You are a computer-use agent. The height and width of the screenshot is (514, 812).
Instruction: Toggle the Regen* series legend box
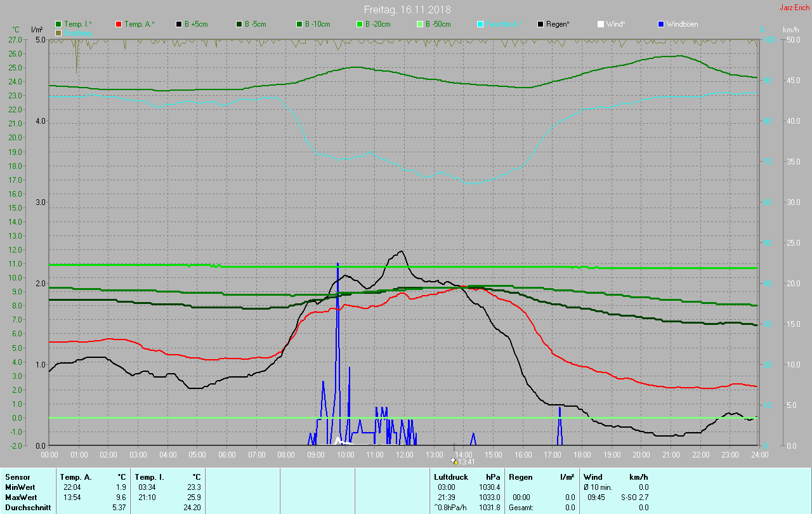click(540, 24)
